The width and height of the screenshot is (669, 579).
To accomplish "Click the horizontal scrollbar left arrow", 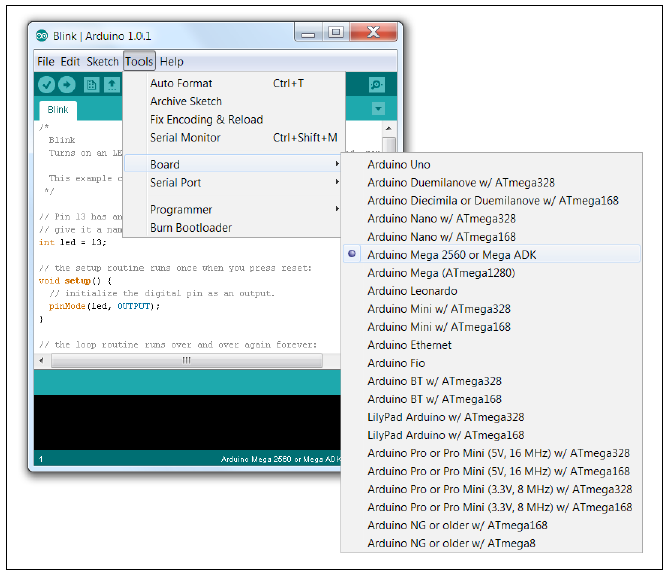I will point(41,361).
